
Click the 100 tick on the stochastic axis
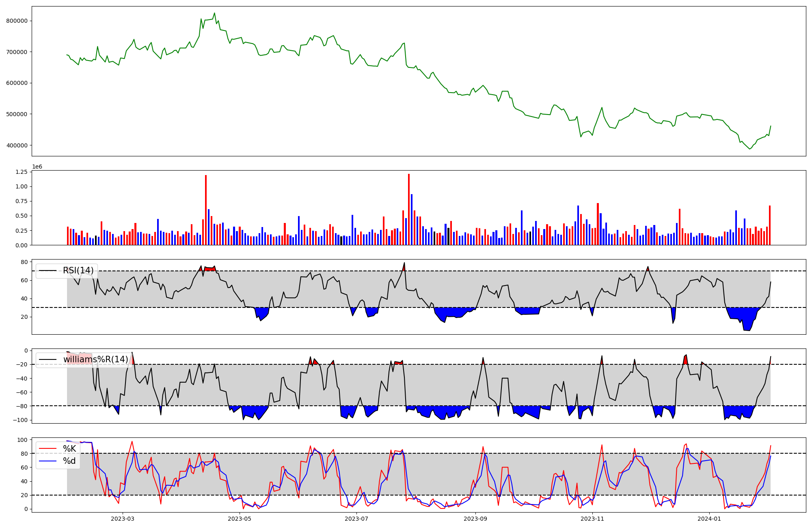[x=23, y=440]
